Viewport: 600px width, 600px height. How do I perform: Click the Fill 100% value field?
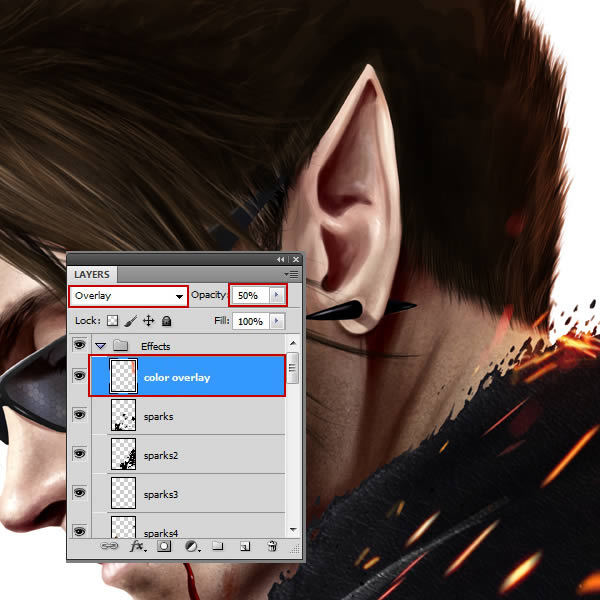tap(251, 321)
